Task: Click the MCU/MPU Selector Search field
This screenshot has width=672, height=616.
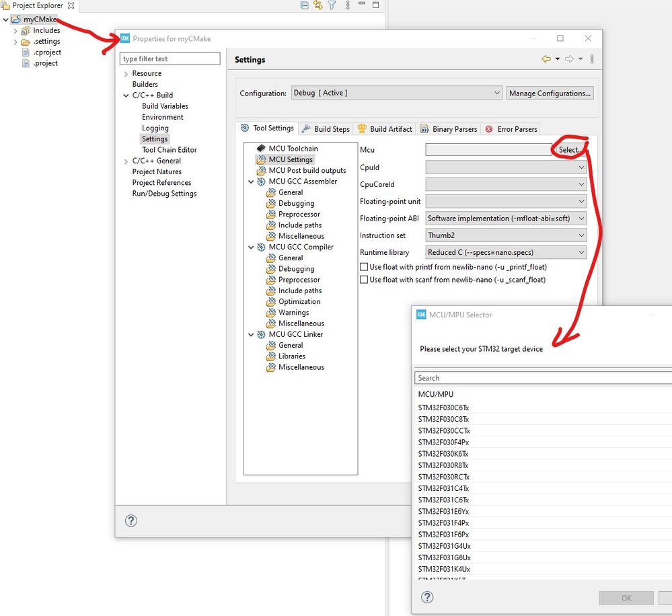Action: point(543,378)
